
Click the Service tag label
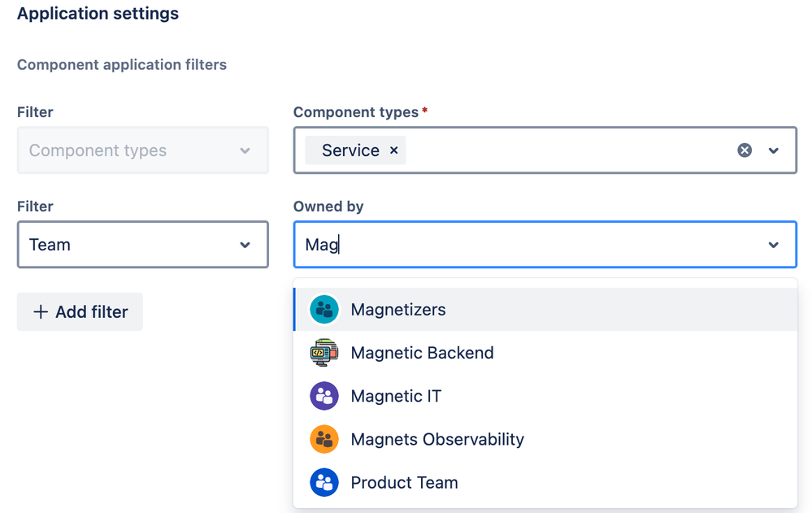coord(350,150)
